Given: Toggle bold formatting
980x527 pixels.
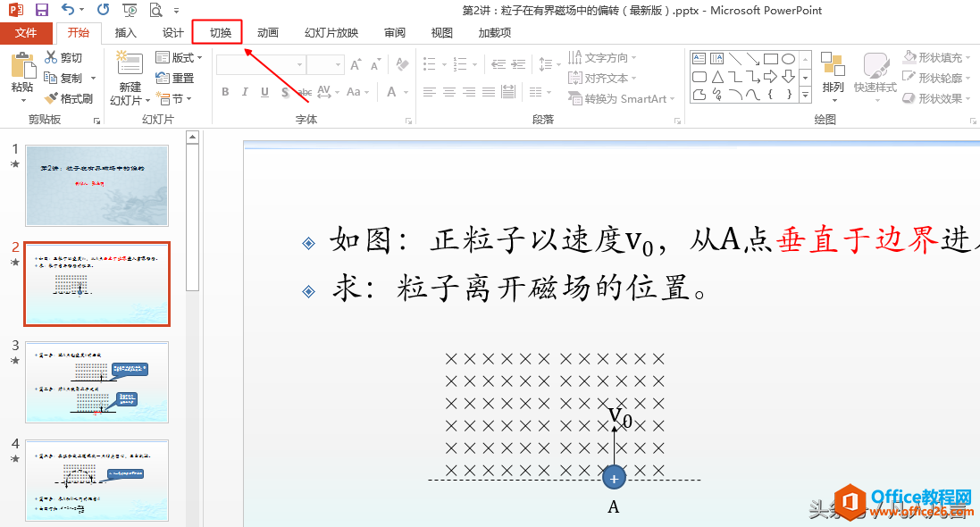Looking at the screenshot, I should coord(225,92).
